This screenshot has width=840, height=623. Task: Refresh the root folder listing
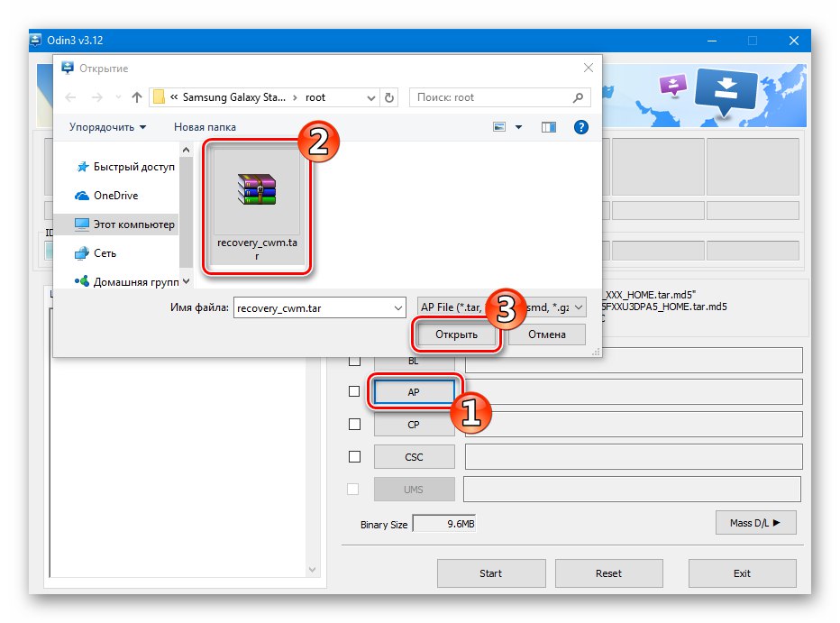click(389, 97)
